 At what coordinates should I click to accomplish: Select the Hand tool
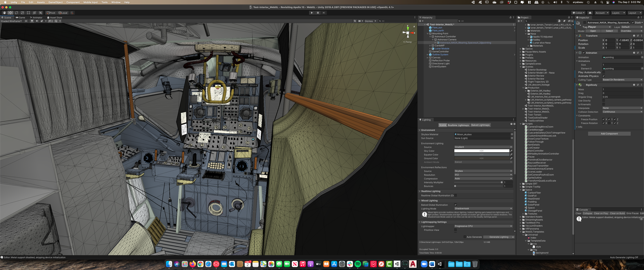[x=4, y=13]
